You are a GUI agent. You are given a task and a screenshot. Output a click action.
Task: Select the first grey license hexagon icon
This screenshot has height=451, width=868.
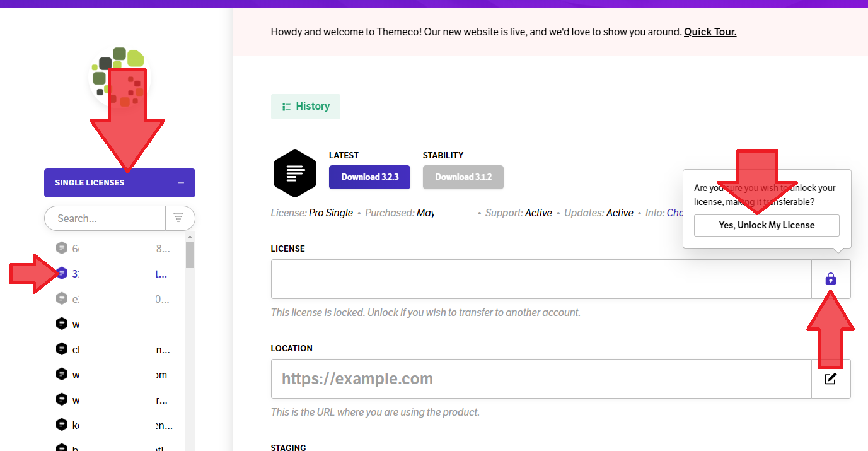click(62, 248)
